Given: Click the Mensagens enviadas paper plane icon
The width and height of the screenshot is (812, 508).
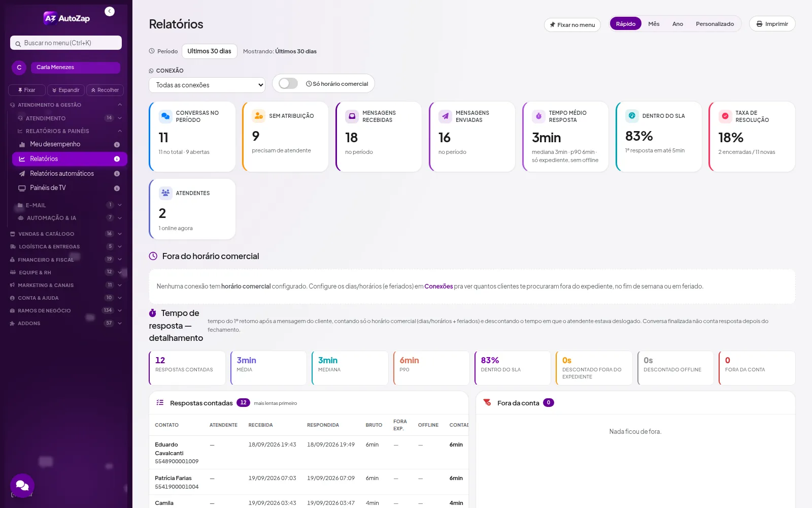Looking at the screenshot, I should (445, 116).
